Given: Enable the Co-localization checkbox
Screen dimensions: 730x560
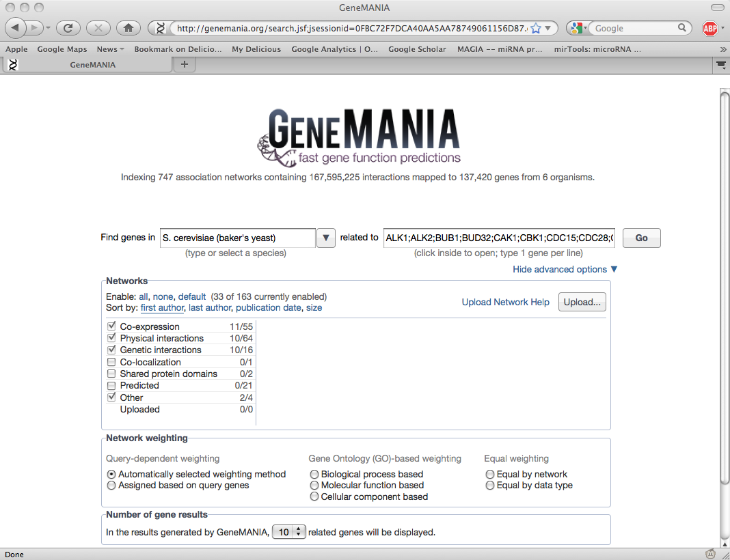Looking at the screenshot, I should [111, 362].
